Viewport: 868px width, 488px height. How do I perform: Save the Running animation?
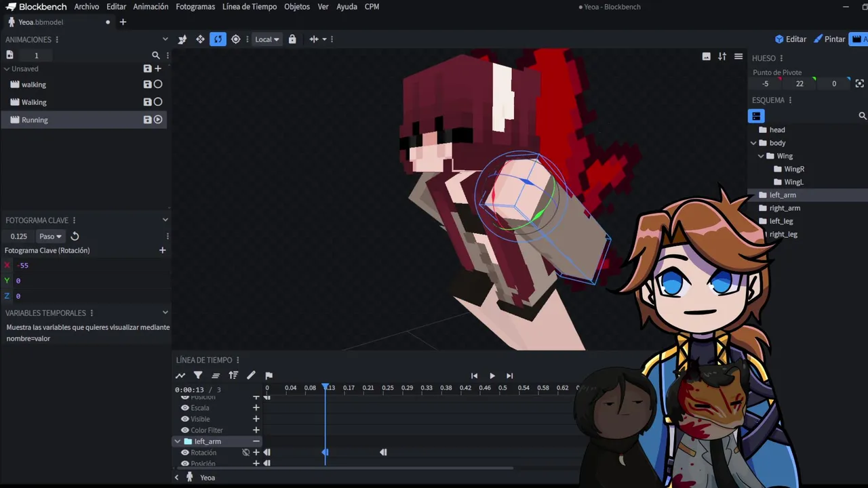[147, 119]
